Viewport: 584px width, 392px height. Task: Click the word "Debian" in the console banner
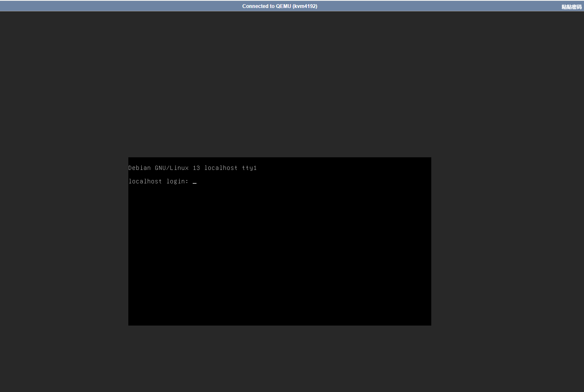point(139,168)
